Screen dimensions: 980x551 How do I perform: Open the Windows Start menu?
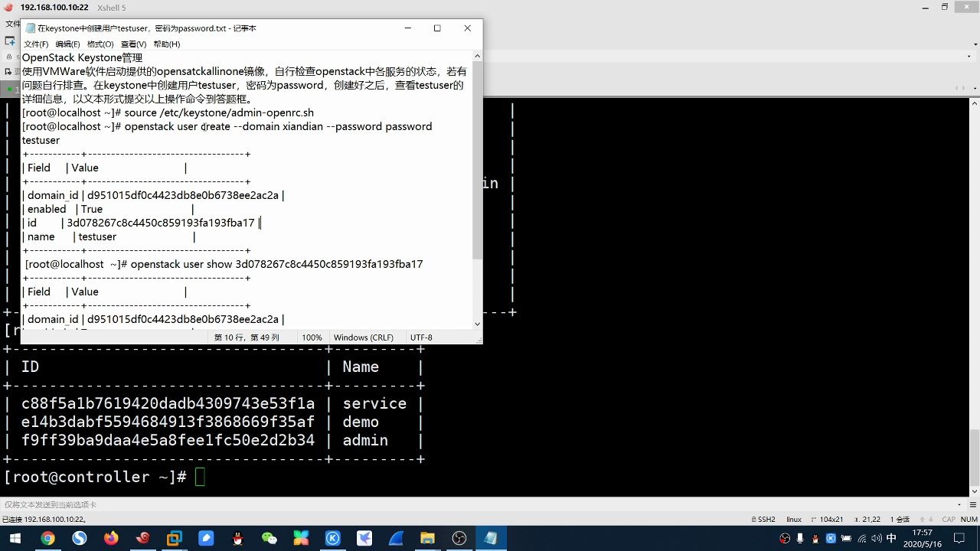point(15,538)
